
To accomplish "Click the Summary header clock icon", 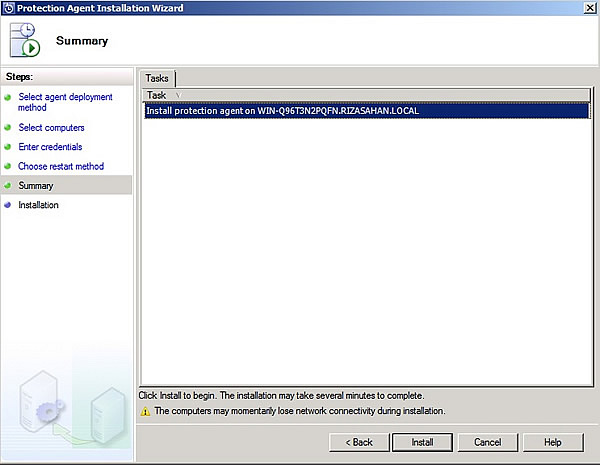I will (26, 41).
